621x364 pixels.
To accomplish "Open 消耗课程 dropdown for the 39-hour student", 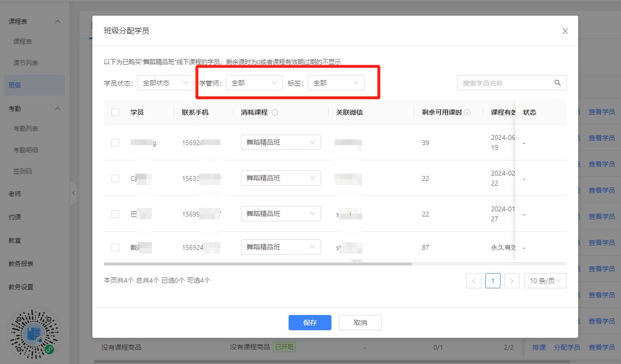I will 281,142.
